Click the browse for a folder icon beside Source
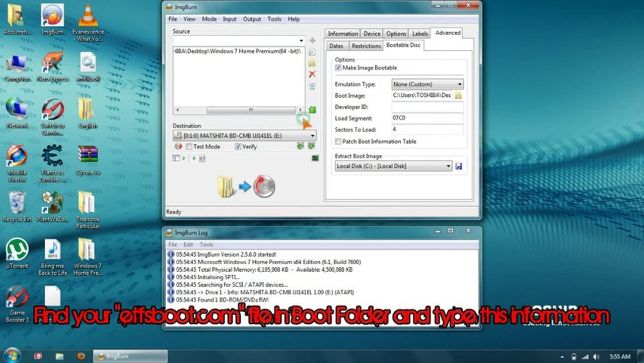The width and height of the screenshot is (644, 363). click(x=312, y=63)
